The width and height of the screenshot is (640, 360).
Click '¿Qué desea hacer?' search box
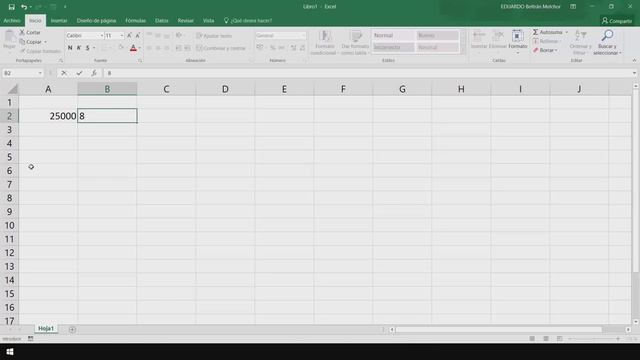pos(248,20)
